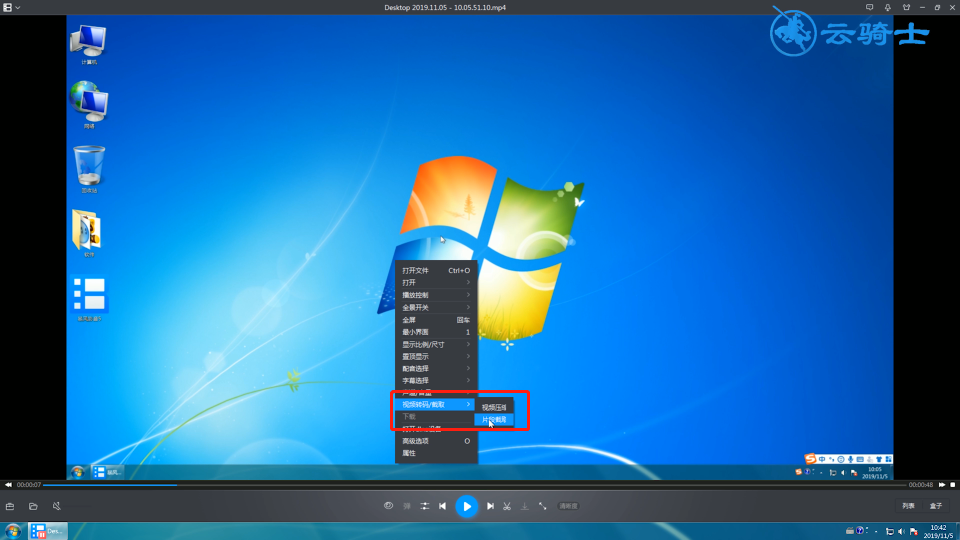The height and width of the screenshot is (540, 960).
Task: Open the Action Center flag tray icon
Action: coord(913,531)
